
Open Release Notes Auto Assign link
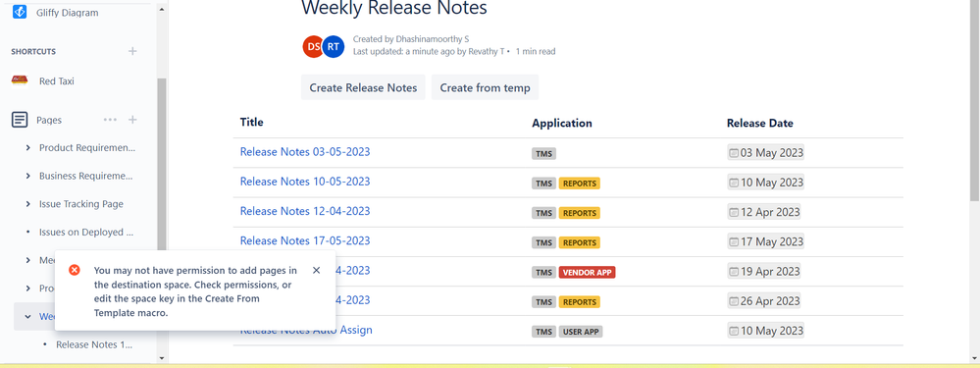pos(306,330)
